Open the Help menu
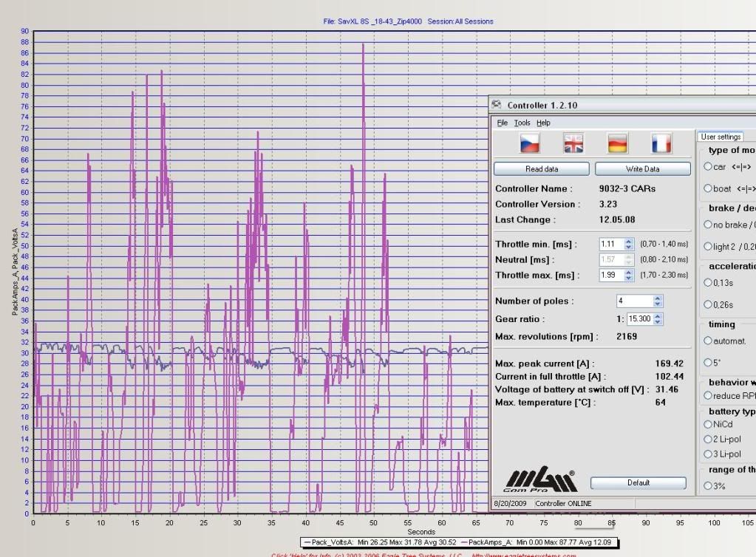This screenshot has width=756, height=557. tap(543, 123)
